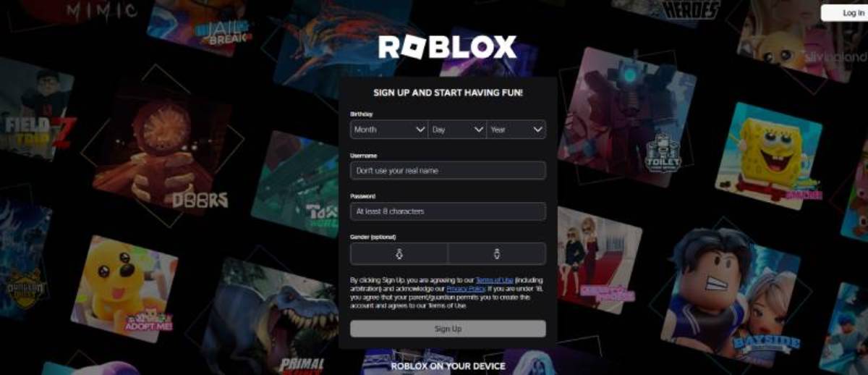Click the Log In button
Image resolution: width=868 pixels, height=375 pixels.
(x=845, y=13)
